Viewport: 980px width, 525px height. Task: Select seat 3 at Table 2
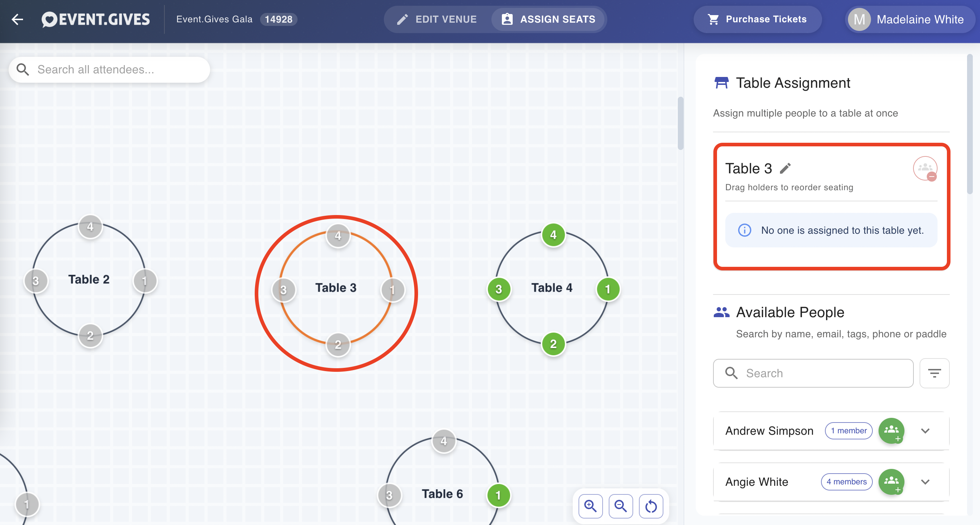coord(36,281)
